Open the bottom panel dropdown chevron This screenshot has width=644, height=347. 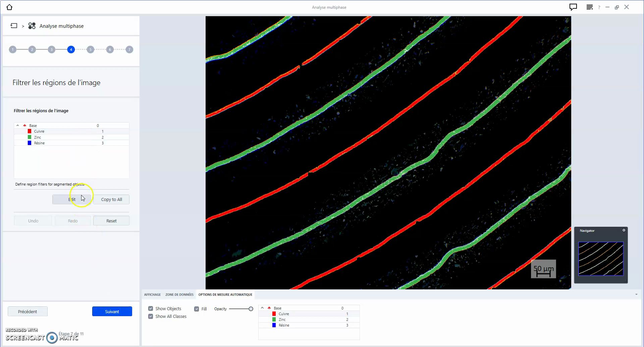pyautogui.click(x=636, y=294)
